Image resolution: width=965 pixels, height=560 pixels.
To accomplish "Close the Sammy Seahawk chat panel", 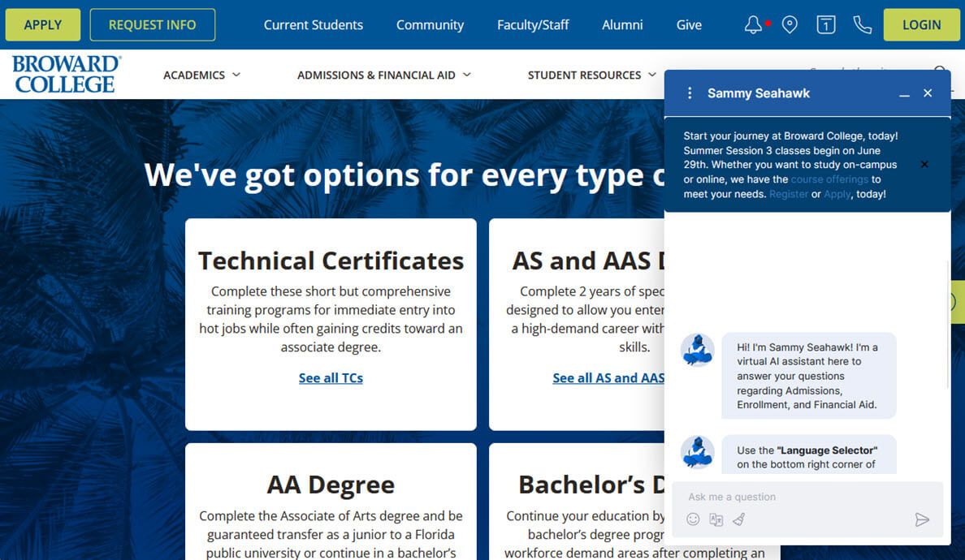I will point(928,93).
